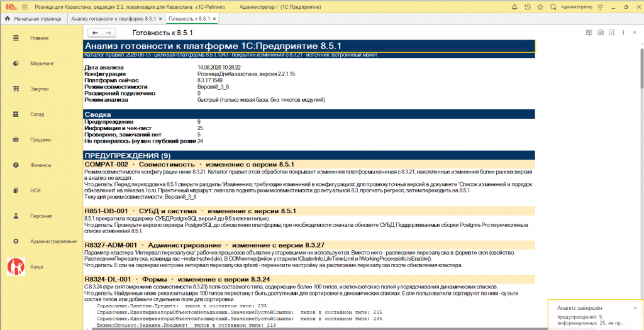Image resolution: width=644 pixels, height=330 pixels.
Task: Click the Справочник.Заметки.Предмет row
Action: [182, 305]
